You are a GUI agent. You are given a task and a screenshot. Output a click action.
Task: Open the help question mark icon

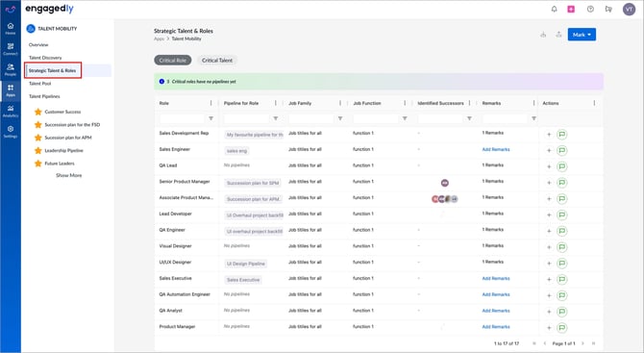(x=590, y=9)
